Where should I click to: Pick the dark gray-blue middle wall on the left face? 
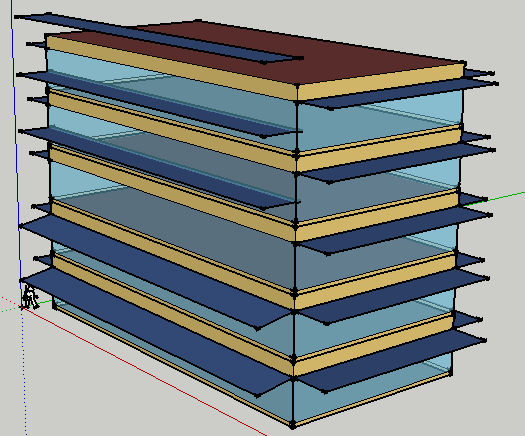click(x=174, y=231)
